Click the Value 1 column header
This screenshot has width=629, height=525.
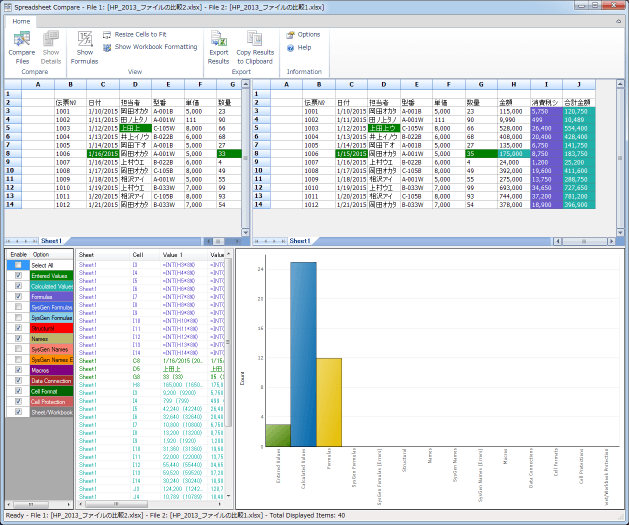point(175,255)
